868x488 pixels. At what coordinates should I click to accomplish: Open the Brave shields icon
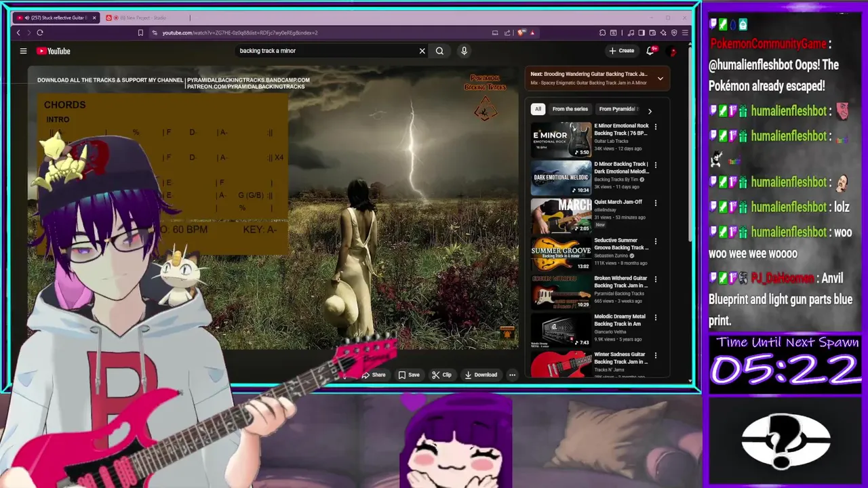521,33
